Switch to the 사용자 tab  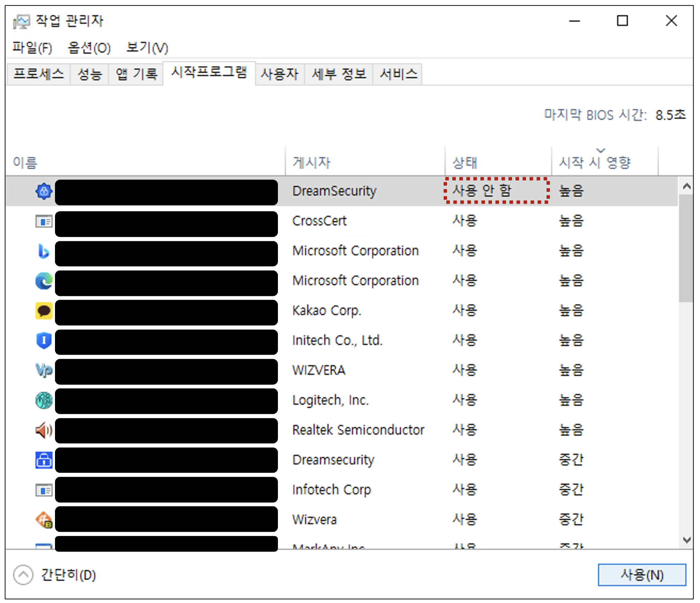coord(280,74)
